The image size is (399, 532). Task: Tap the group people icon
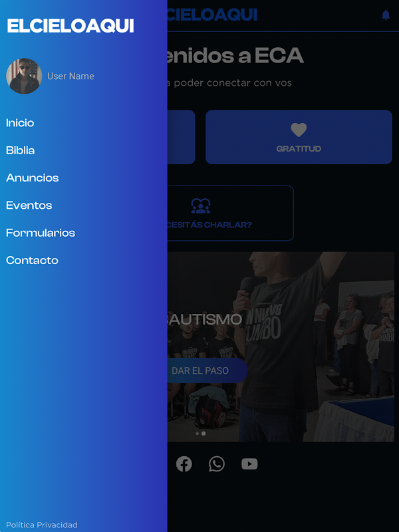pos(201,206)
